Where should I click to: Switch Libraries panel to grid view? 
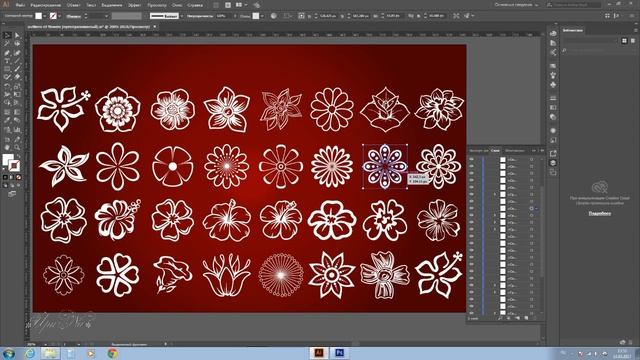tap(624, 41)
